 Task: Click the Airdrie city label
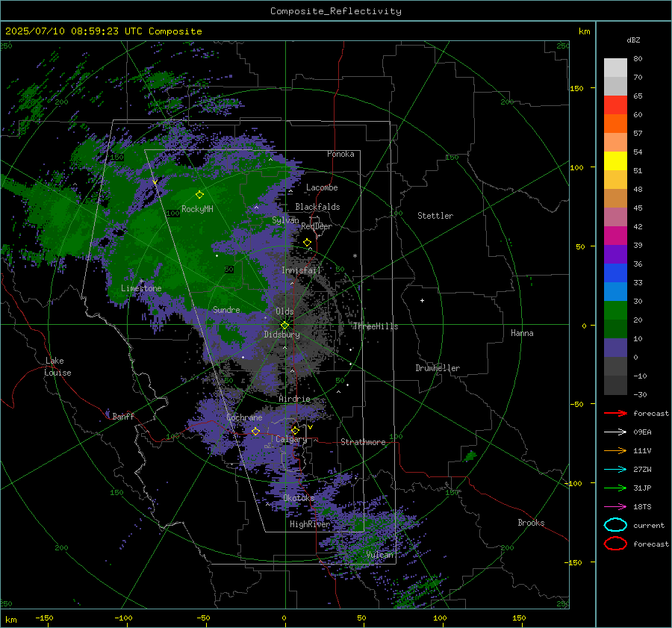(x=294, y=399)
